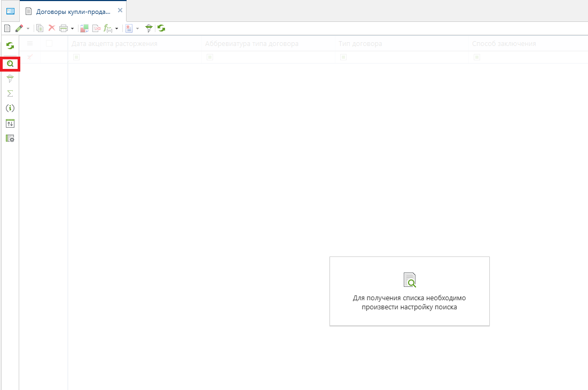Expand the fx formula dropdown arrow

pos(116,28)
